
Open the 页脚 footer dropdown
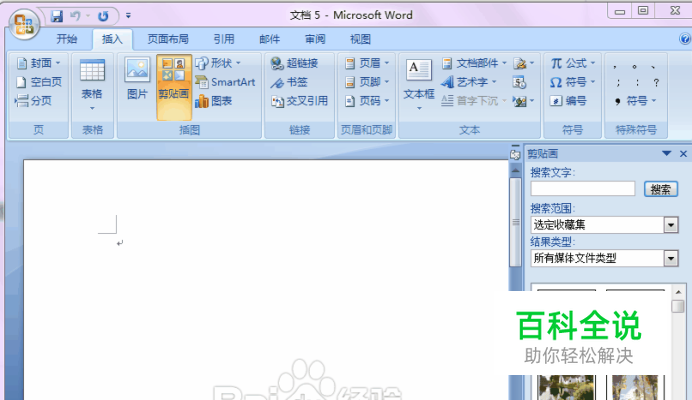367,82
